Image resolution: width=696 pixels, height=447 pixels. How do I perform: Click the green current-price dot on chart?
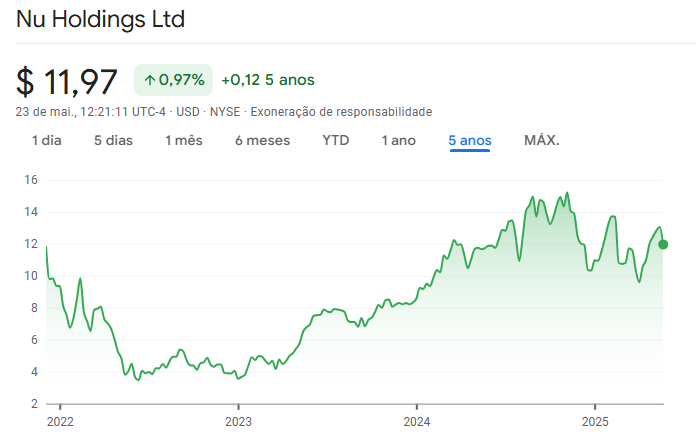[663, 244]
